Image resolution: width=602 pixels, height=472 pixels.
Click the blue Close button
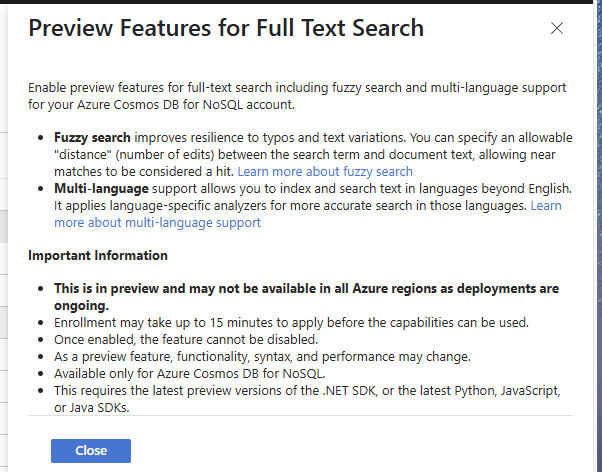click(91, 450)
